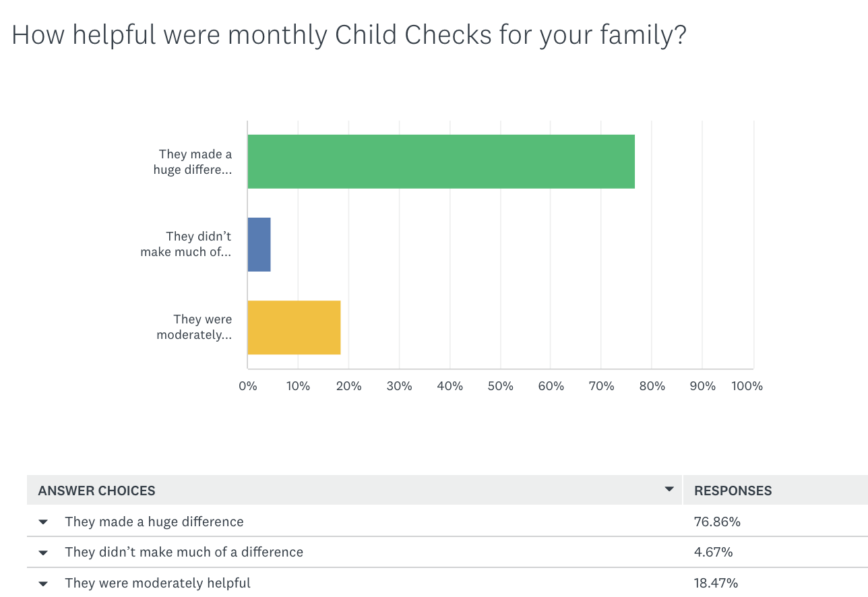Click the 18.47% response value
This screenshot has height=597, width=868.
coord(717,583)
